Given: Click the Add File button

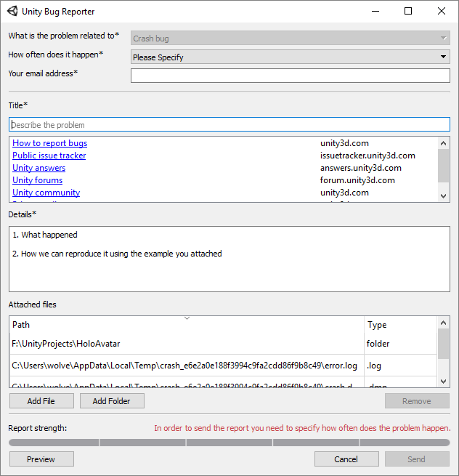Looking at the screenshot, I should point(41,401).
